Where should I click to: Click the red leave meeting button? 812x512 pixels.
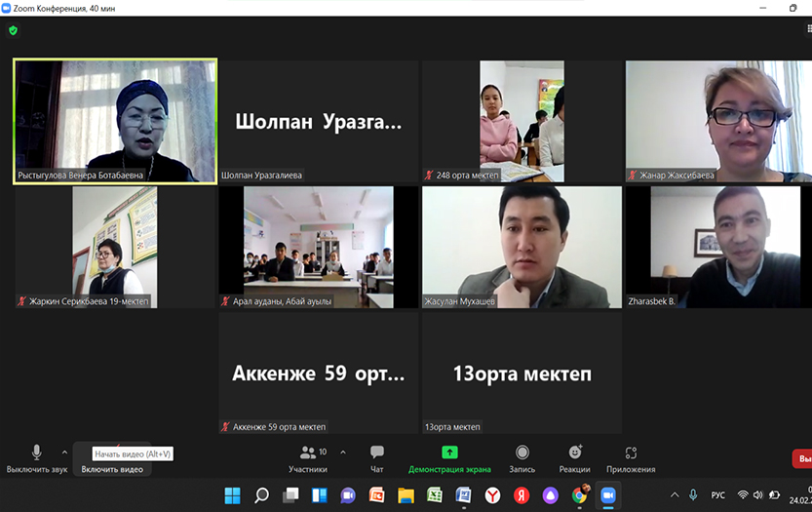point(801,458)
